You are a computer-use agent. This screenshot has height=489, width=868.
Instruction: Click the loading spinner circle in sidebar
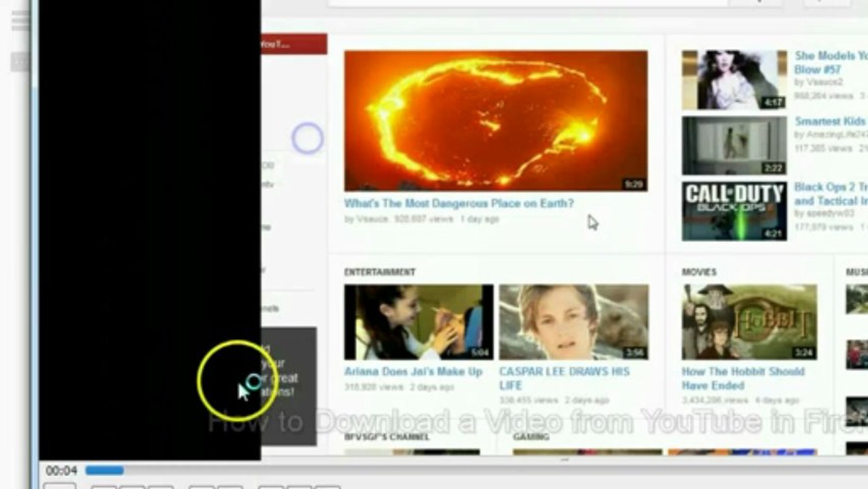point(308,137)
